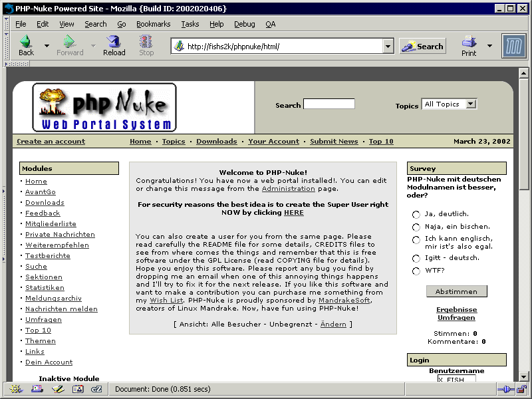Click the Mozilla icon in the title bar
The width and height of the screenshot is (532, 399).
(9, 9)
